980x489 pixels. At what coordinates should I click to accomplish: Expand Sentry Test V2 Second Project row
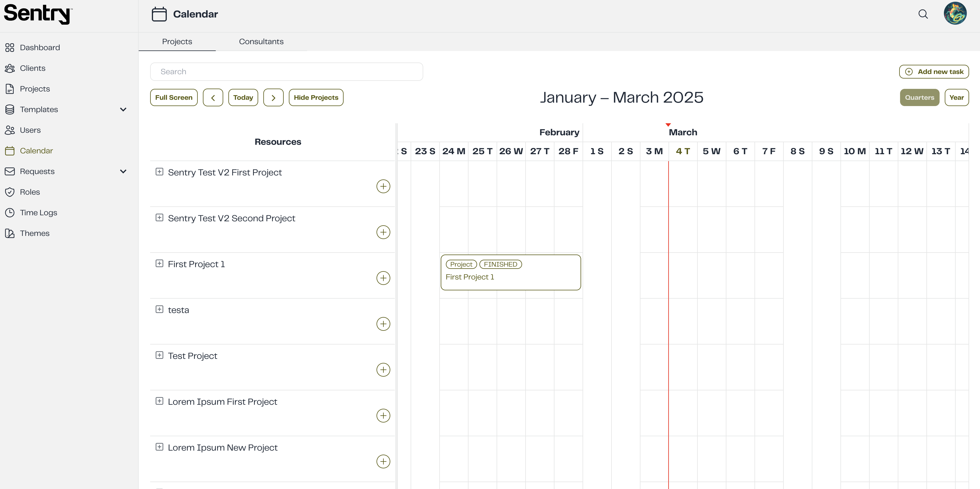pyautogui.click(x=159, y=217)
